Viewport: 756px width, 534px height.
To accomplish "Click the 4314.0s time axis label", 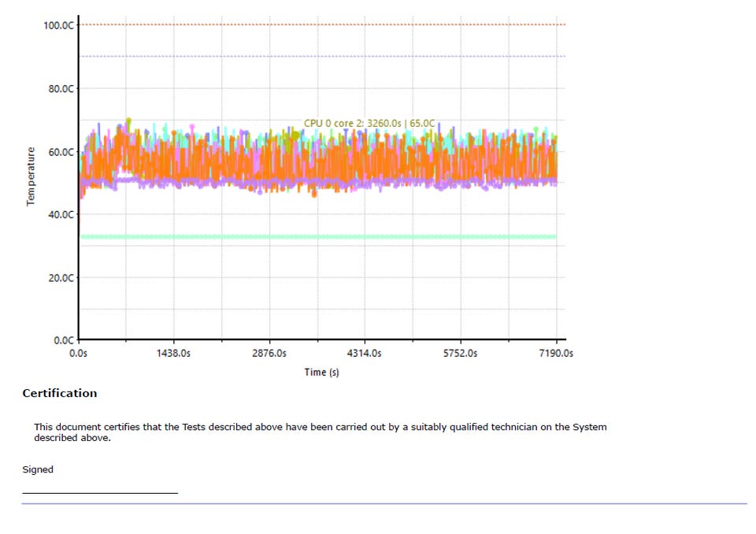I will pos(365,353).
